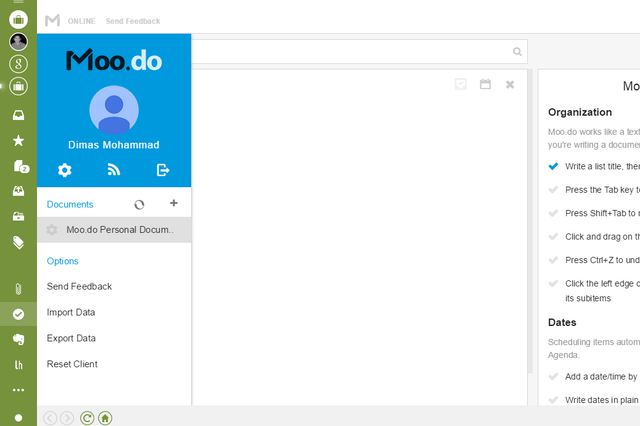Add a new document with plus icon
The height and width of the screenshot is (426, 640).
click(x=174, y=203)
